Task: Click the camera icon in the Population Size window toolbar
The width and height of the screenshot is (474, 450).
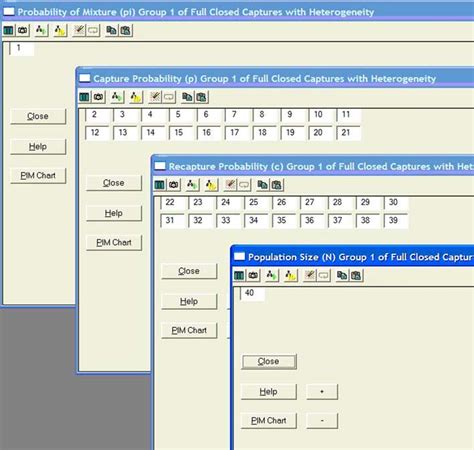Action: tap(253, 275)
